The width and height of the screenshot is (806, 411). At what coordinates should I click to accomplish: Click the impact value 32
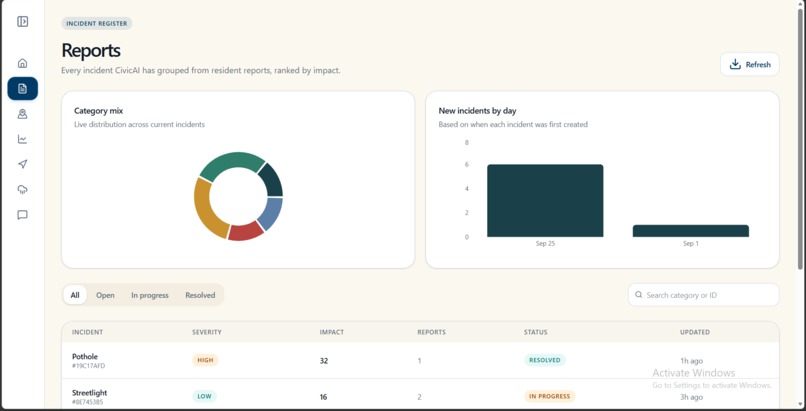[x=324, y=361]
